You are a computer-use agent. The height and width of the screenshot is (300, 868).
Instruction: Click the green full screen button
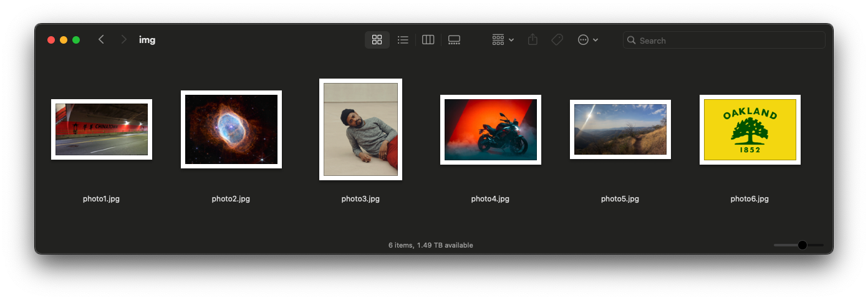click(76, 40)
